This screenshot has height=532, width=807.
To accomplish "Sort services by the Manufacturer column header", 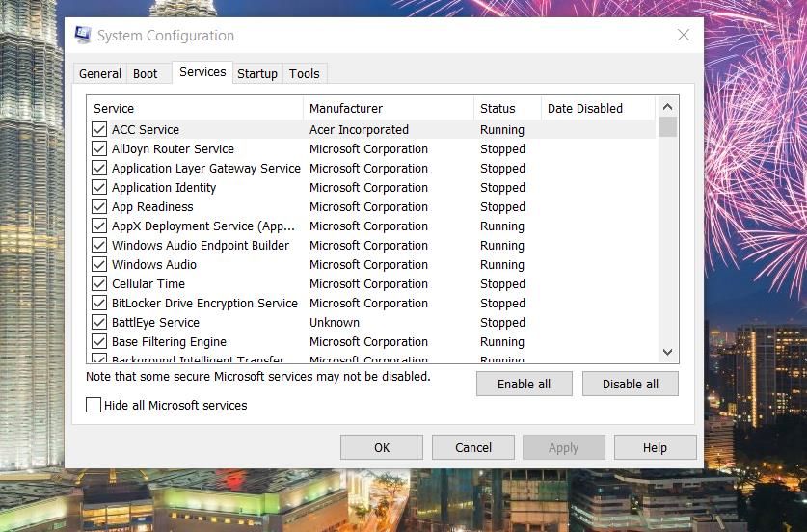I will coord(388,109).
